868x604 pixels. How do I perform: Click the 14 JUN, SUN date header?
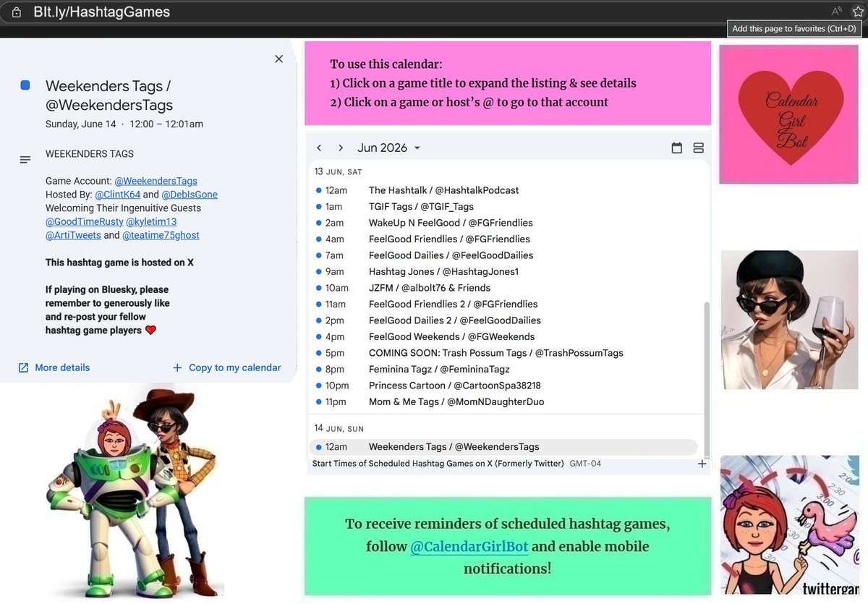click(x=339, y=429)
